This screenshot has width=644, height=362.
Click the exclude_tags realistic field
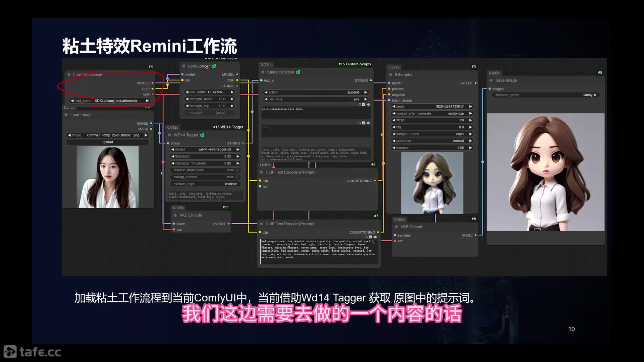point(205,184)
